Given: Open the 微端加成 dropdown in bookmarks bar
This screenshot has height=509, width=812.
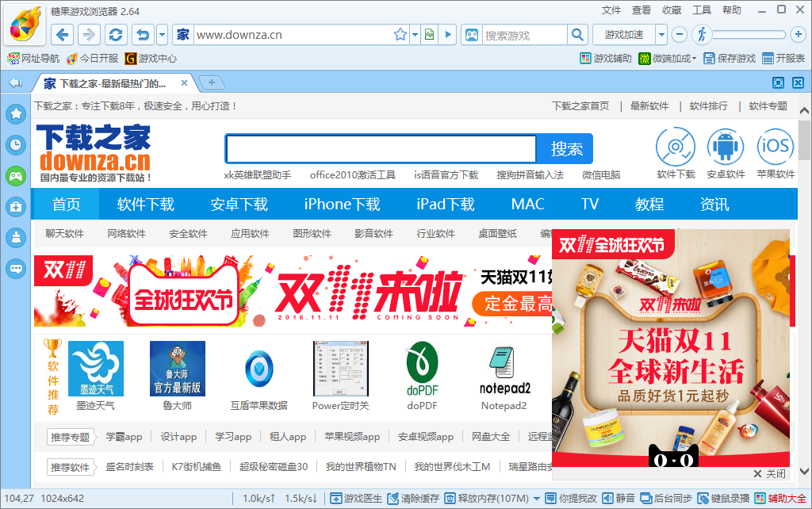Looking at the screenshot, I should click(x=695, y=59).
